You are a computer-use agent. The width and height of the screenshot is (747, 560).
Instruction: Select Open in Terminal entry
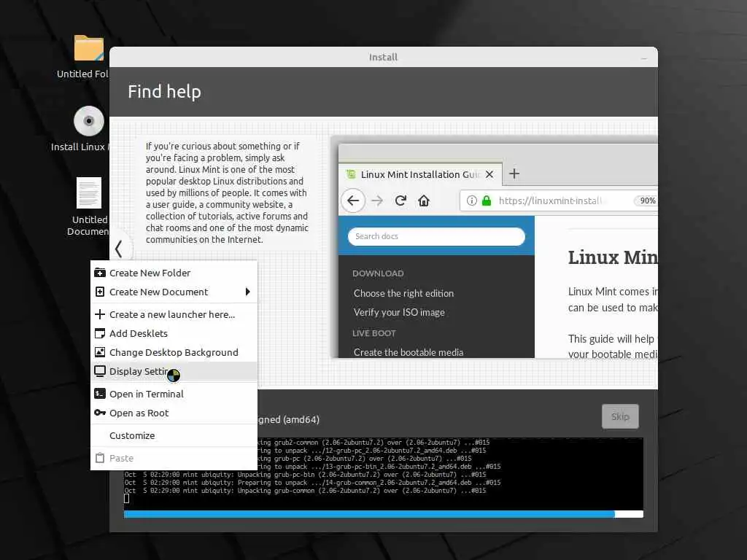(174, 394)
